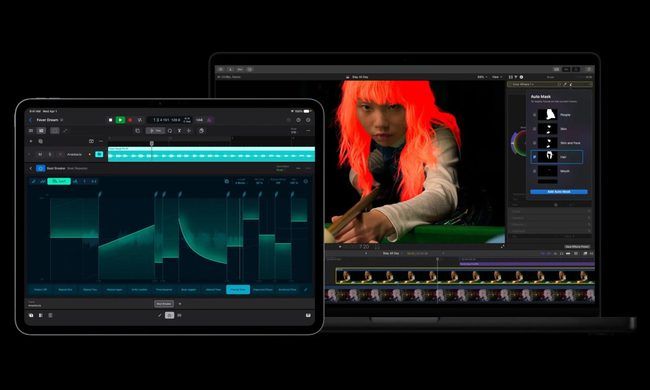
Task: Open the settings gear at the top right of the iPad
Action: pyautogui.click(x=308, y=120)
